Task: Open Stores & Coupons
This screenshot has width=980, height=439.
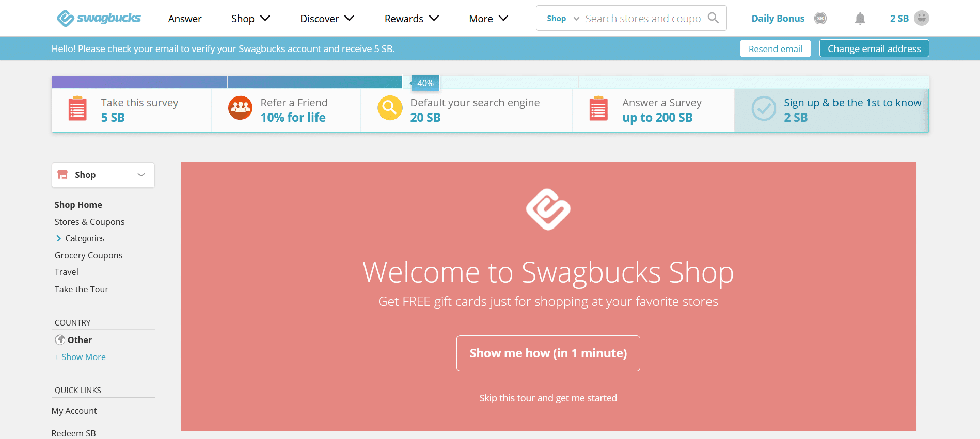Action: click(89, 222)
